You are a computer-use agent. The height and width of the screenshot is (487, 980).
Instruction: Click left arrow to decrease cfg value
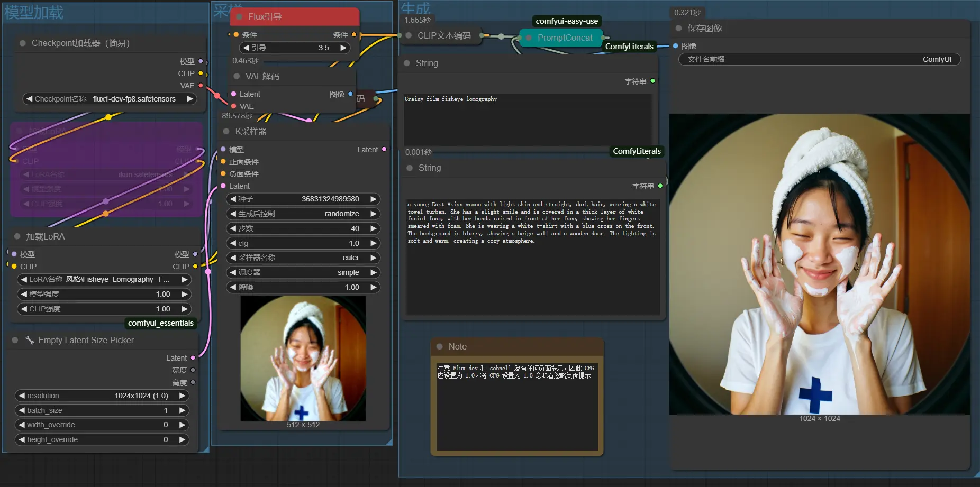tap(233, 243)
